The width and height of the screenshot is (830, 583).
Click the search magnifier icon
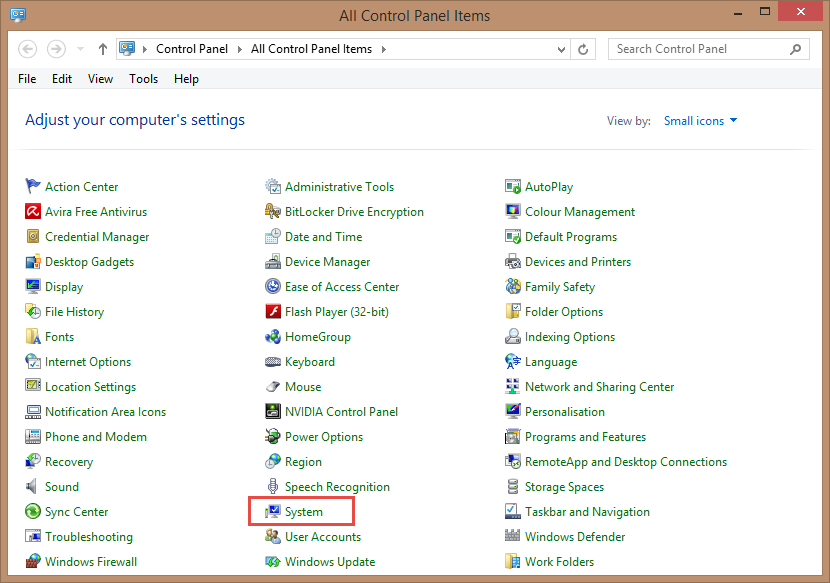click(x=795, y=49)
